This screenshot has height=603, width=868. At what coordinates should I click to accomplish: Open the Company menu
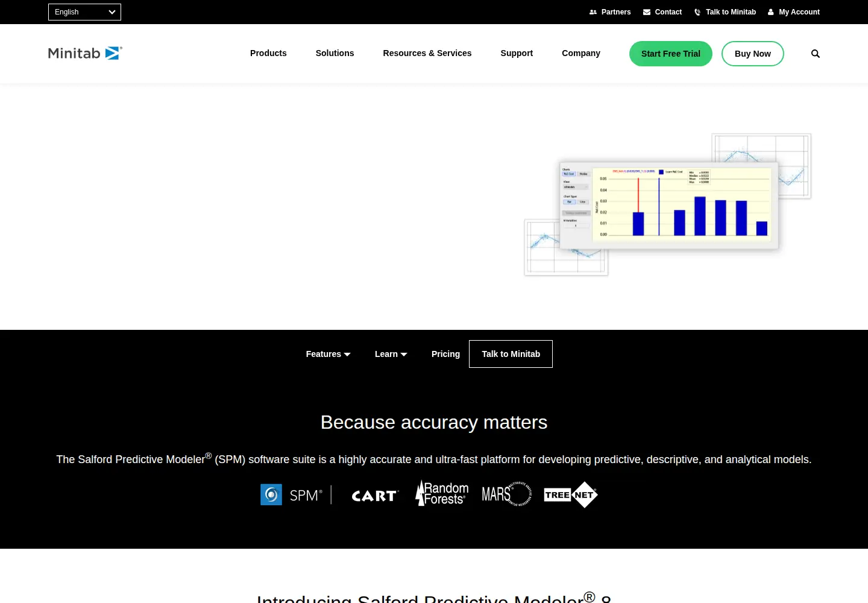[x=581, y=53]
